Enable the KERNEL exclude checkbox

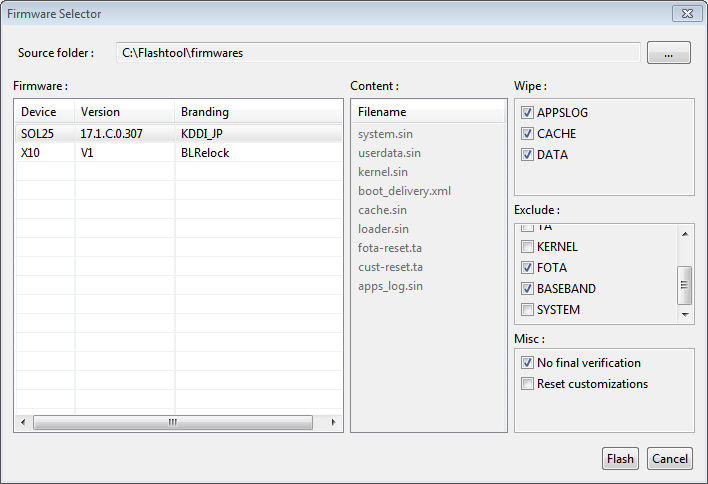[x=527, y=247]
